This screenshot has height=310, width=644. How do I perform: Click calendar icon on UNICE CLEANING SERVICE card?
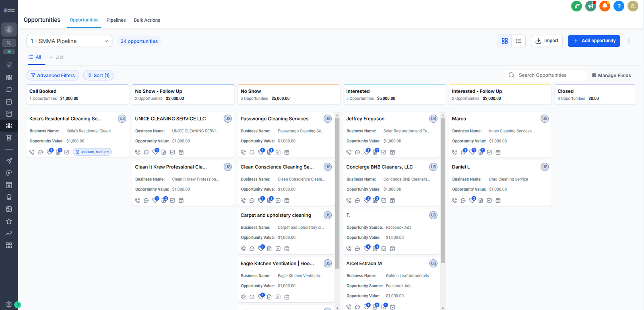pos(181,152)
